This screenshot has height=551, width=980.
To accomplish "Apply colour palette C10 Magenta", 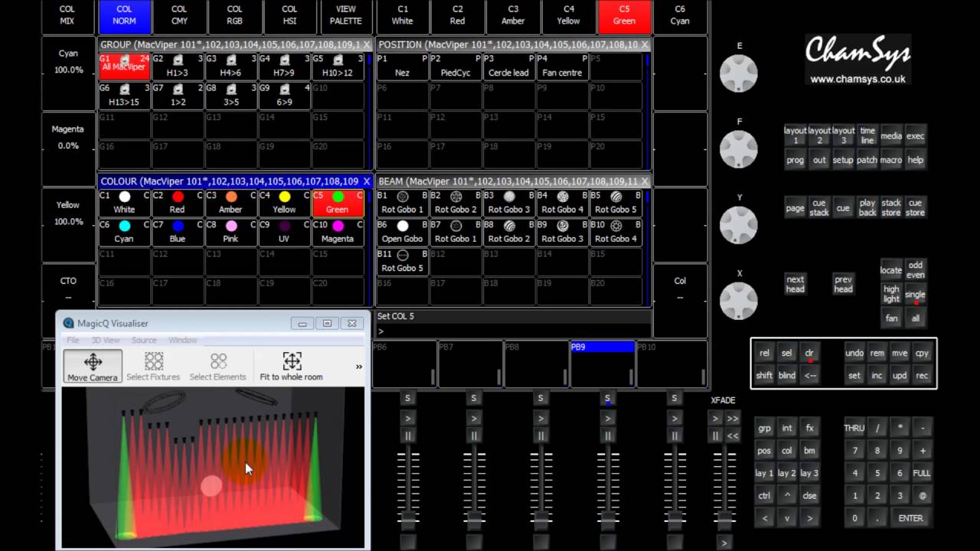I will tap(337, 232).
